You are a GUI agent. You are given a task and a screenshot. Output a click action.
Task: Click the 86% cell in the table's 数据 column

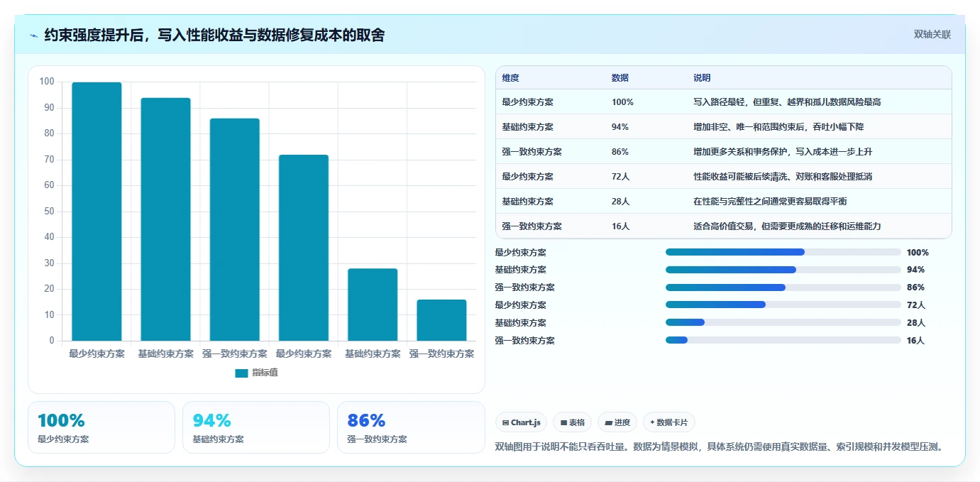point(620,152)
